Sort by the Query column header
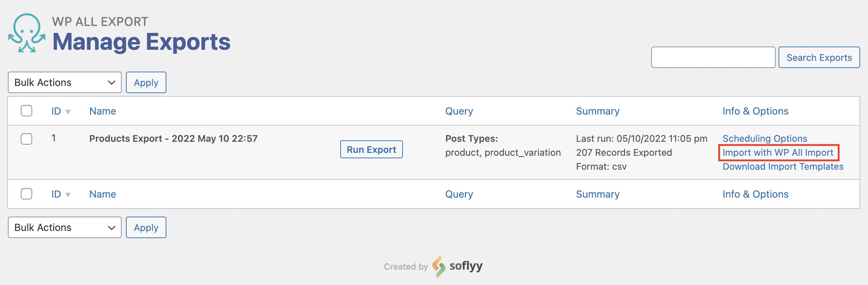The height and width of the screenshot is (285, 868). click(459, 111)
